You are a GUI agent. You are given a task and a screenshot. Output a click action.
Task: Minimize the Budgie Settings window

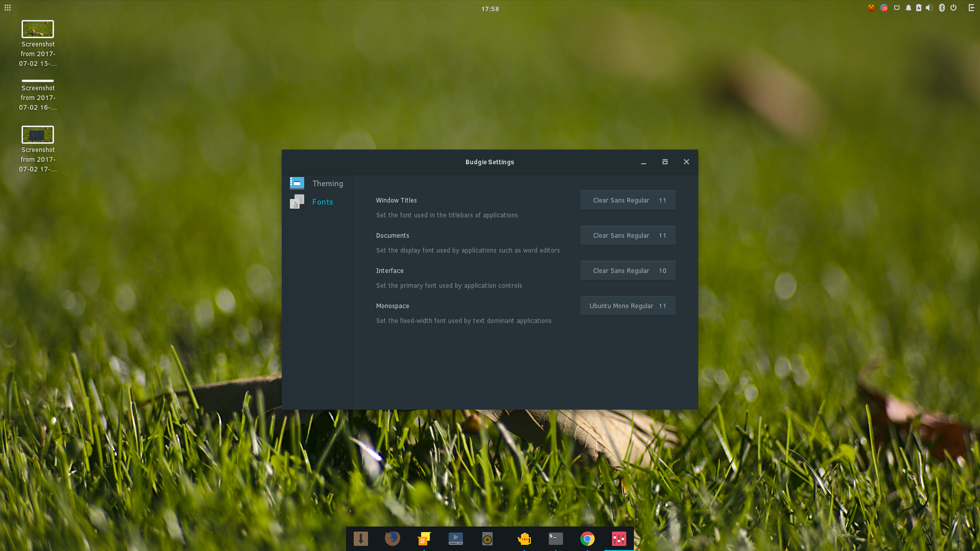tap(644, 162)
